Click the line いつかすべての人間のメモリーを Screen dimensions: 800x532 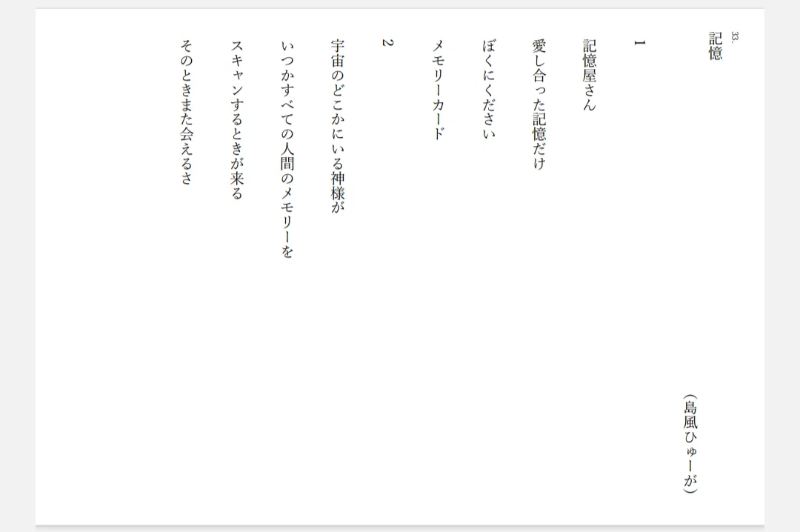pyautogui.click(x=287, y=149)
